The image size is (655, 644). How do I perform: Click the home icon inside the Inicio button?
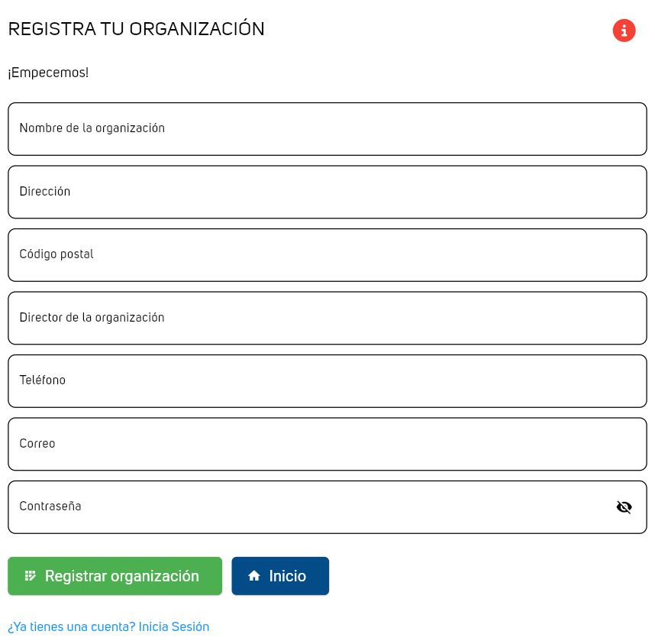coord(254,576)
